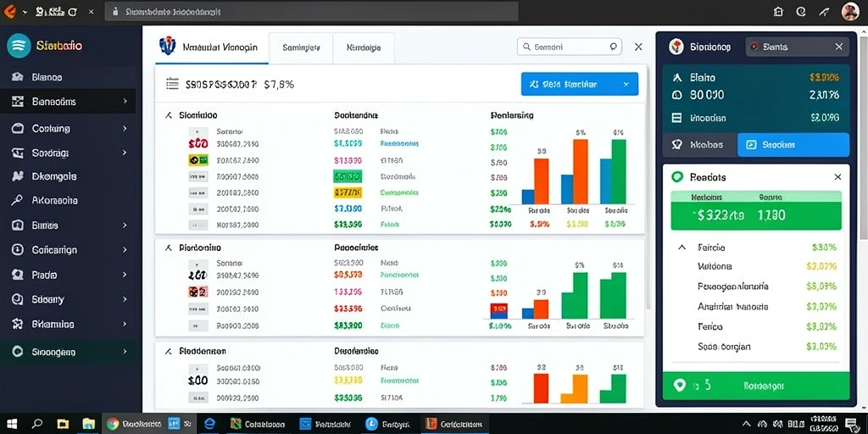Image resolution: width=868 pixels, height=434 pixels.
Task: Collapse the Sionidoo section caret
Action: click(169, 115)
